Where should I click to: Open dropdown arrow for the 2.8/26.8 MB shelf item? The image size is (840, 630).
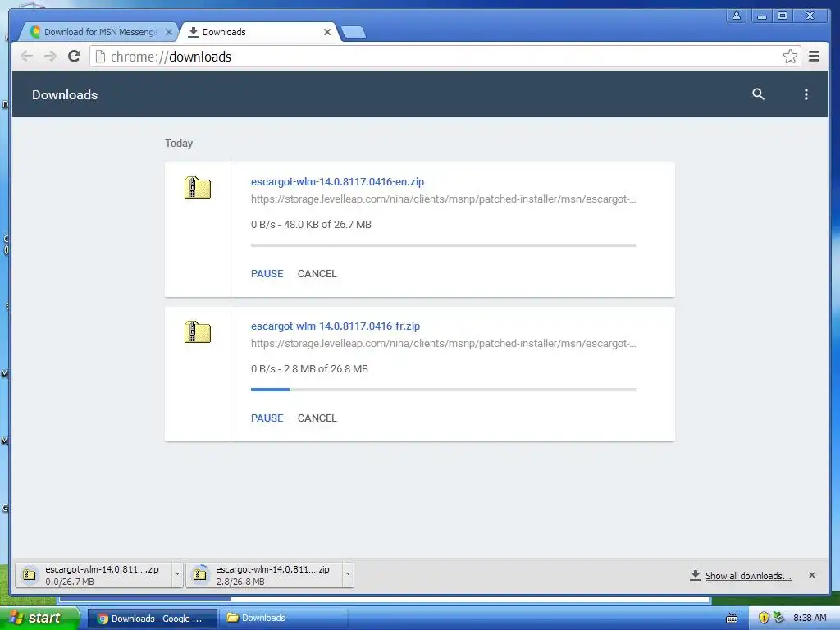(x=348, y=574)
